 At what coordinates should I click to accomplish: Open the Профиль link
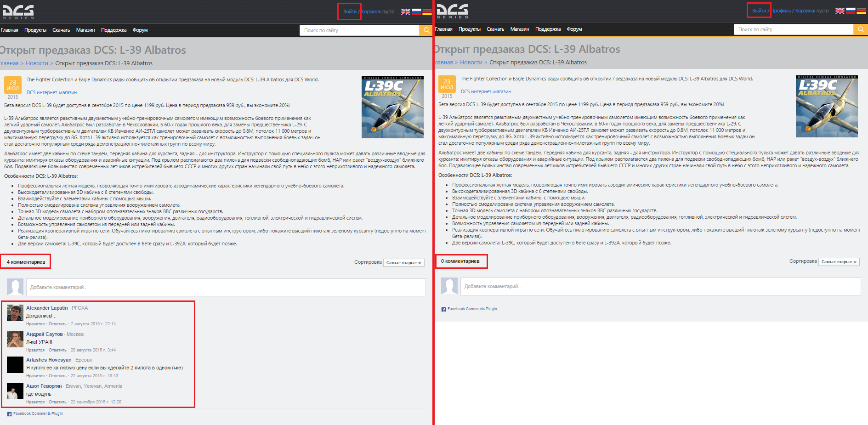point(781,11)
